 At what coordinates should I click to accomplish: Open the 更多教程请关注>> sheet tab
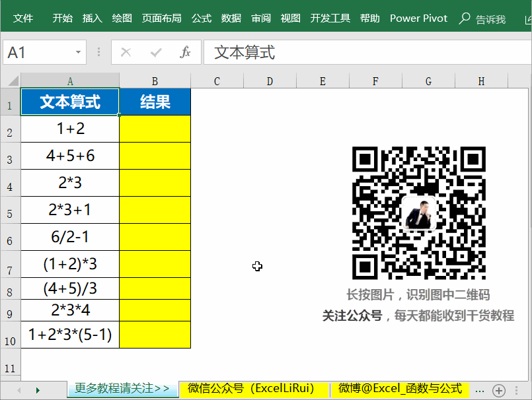point(122,389)
